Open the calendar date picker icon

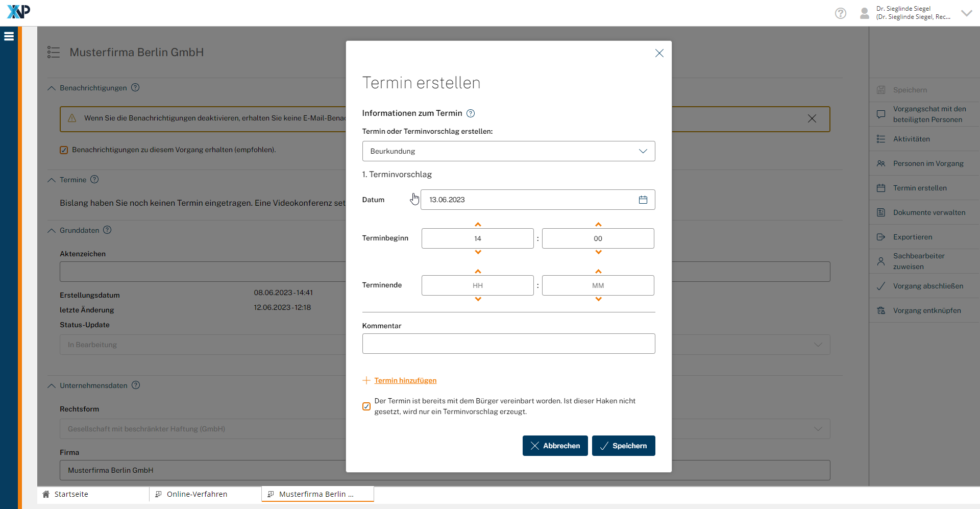643,200
